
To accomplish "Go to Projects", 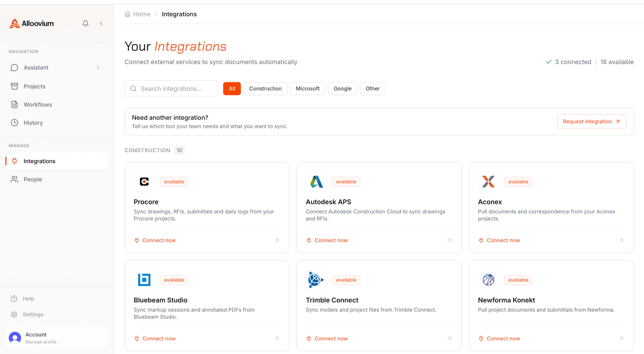I will click(57, 86).
